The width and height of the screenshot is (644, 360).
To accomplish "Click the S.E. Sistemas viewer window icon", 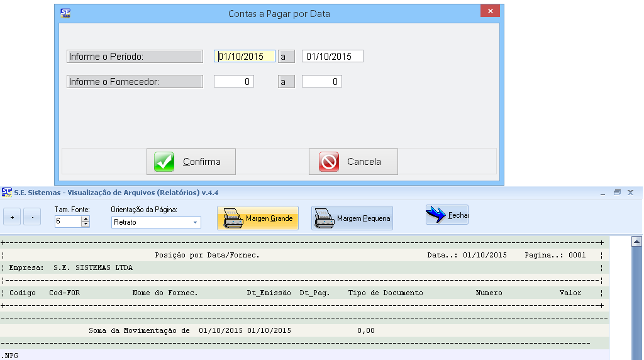I will point(6,192).
